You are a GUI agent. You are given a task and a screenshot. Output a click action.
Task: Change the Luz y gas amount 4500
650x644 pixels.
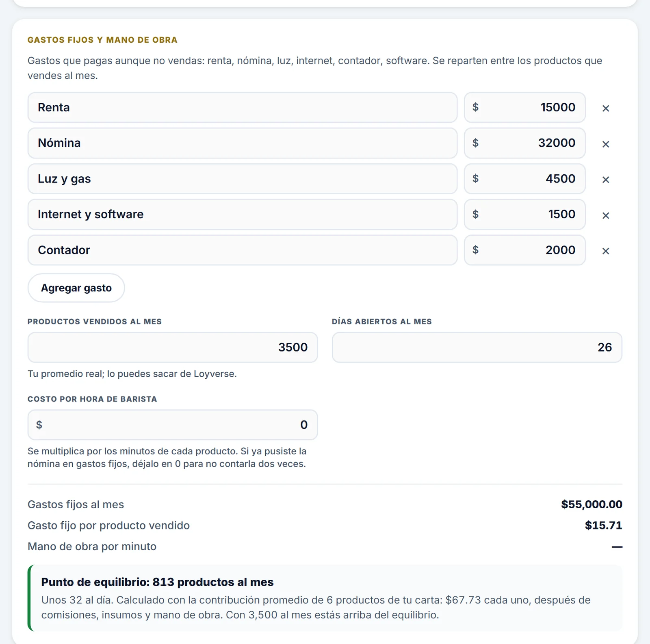tap(525, 179)
